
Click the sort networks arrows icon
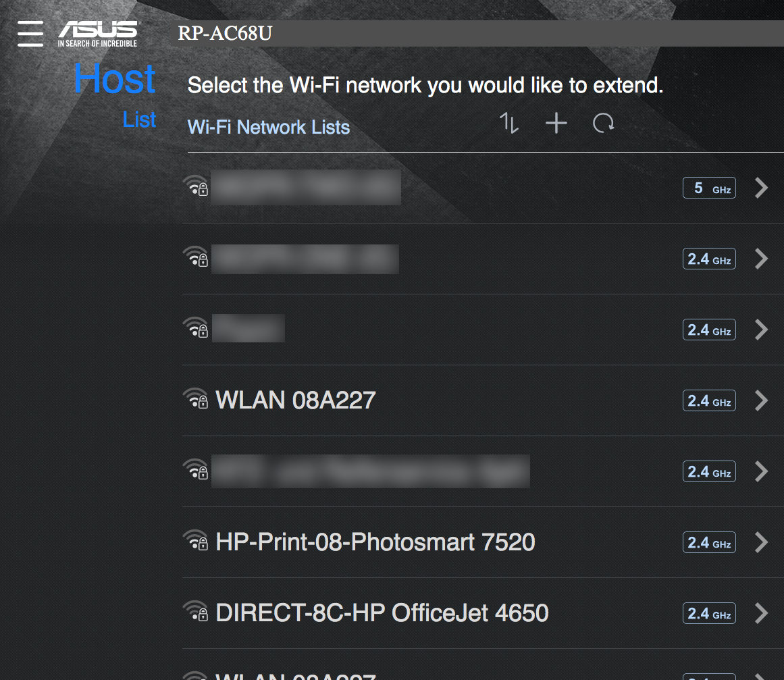tap(508, 123)
